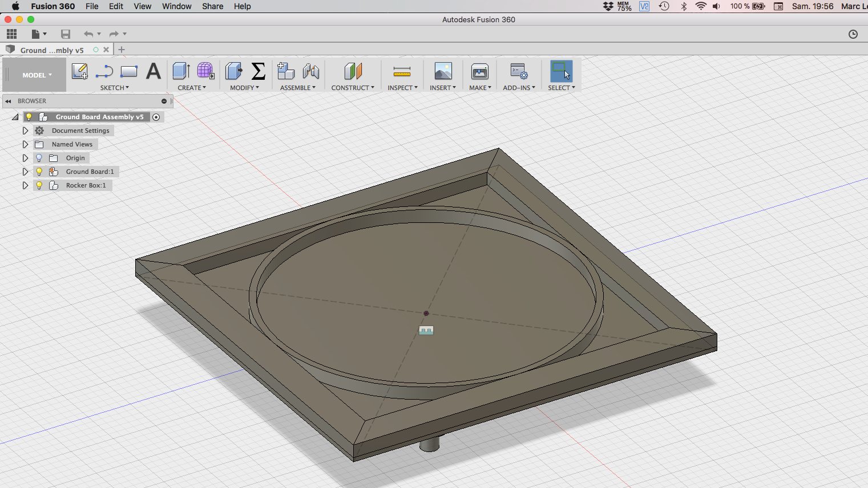Open the data panel grid icon
868x488 pixels.
[x=11, y=34]
